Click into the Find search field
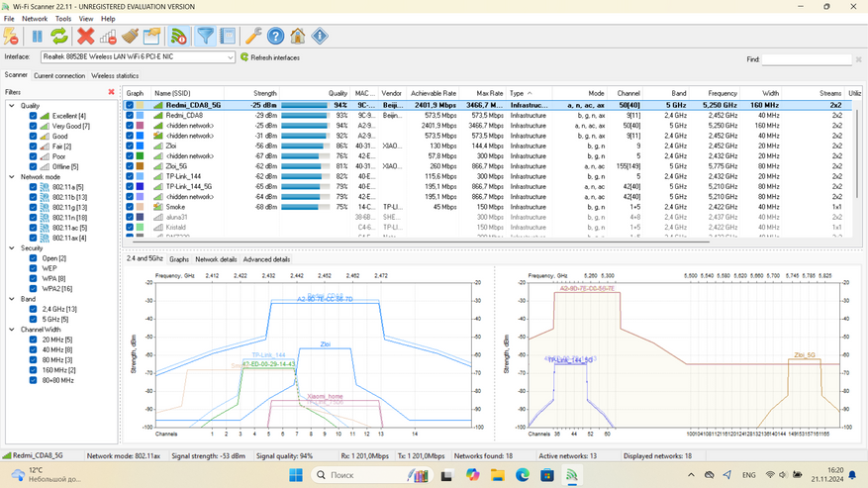The image size is (868, 488). pos(807,60)
